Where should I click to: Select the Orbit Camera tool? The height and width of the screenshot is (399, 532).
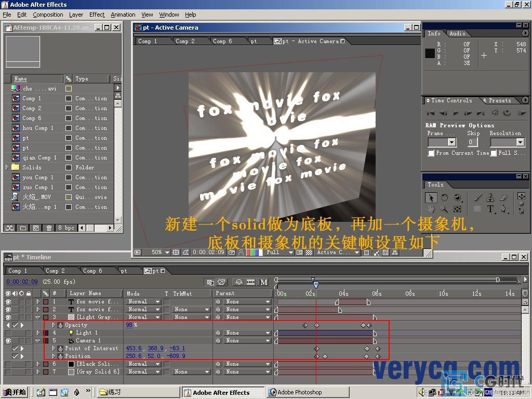[x=457, y=198]
